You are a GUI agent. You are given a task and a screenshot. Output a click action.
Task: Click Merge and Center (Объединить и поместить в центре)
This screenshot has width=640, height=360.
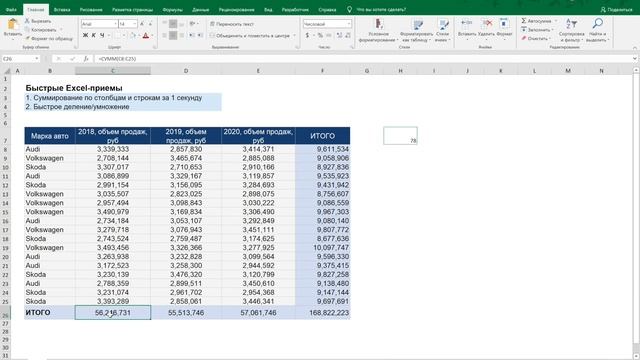250,36
